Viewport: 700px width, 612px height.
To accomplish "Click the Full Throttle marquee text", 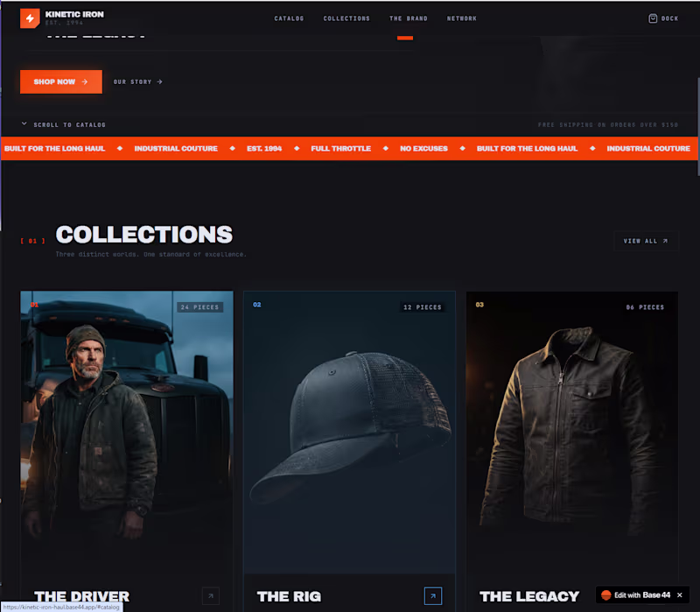I will (340, 148).
